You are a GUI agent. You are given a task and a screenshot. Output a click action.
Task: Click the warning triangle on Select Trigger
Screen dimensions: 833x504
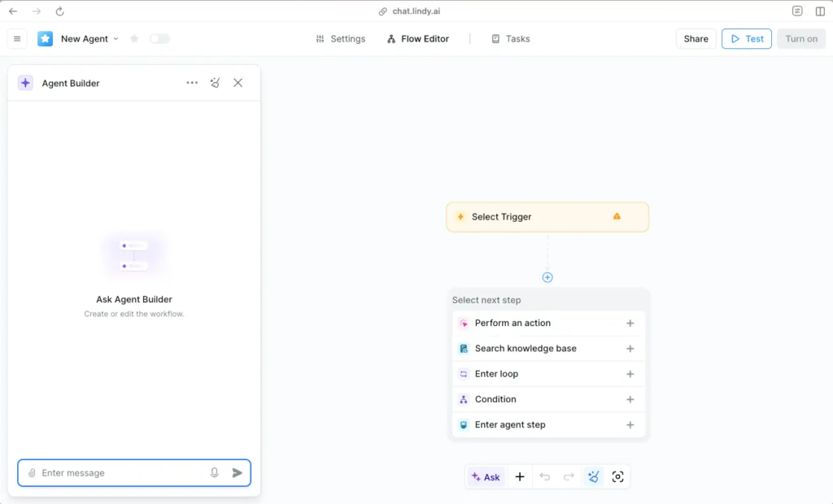tap(617, 216)
